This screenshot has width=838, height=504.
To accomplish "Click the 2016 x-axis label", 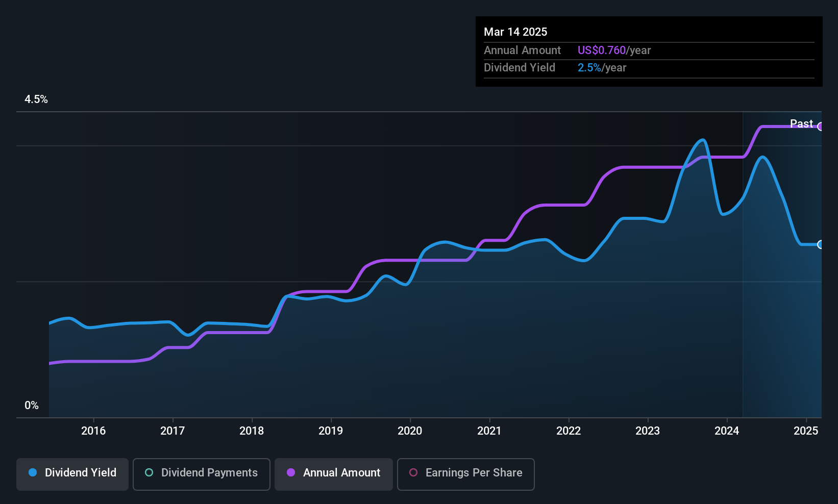I will pyautogui.click(x=93, y=431).
